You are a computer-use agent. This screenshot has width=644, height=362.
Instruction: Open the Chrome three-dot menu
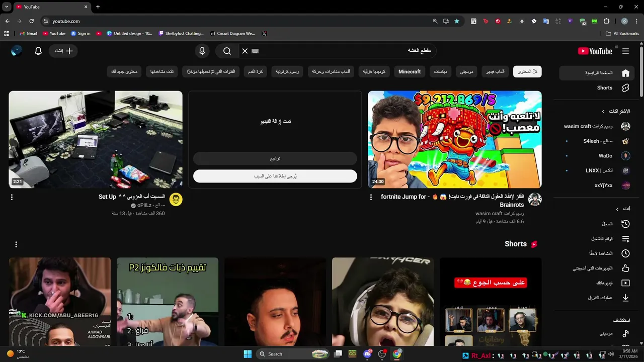pos(637,21)
